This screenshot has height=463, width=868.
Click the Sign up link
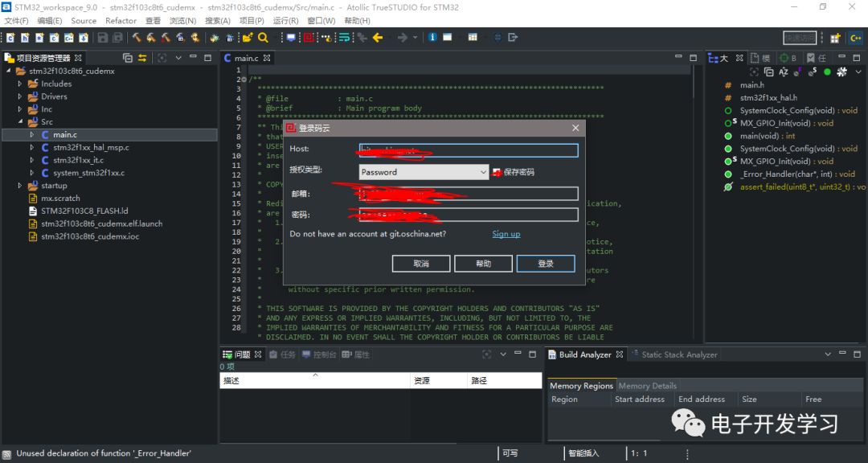tap(506, 234)
